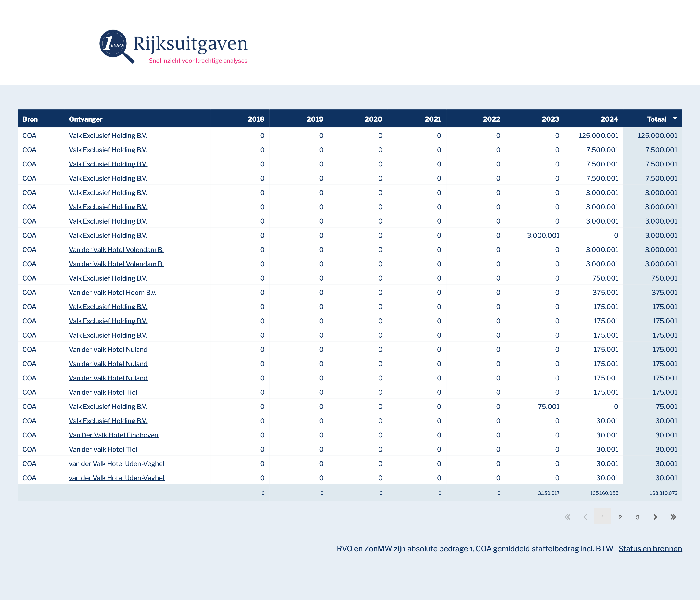Viewport: 700px width, 600px height.
Task: Click the 750.001 value in Totaal column
Action: (x=664, y=278)
